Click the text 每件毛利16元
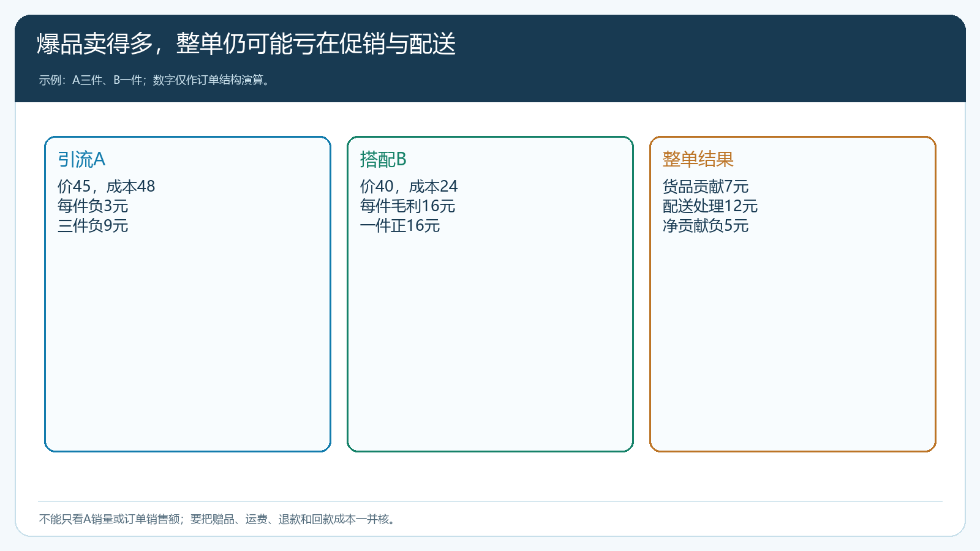This screenshot has height=551, width=980. [x=408, y=206]
